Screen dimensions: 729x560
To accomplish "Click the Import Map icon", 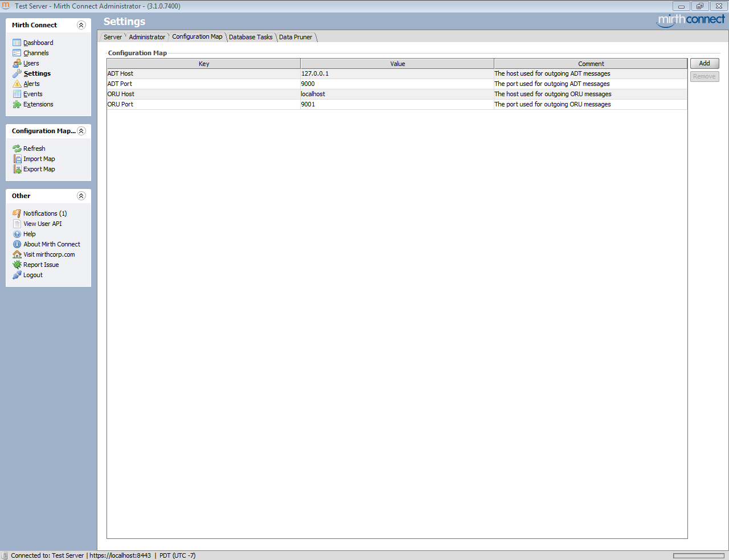I will click(17, 159).
